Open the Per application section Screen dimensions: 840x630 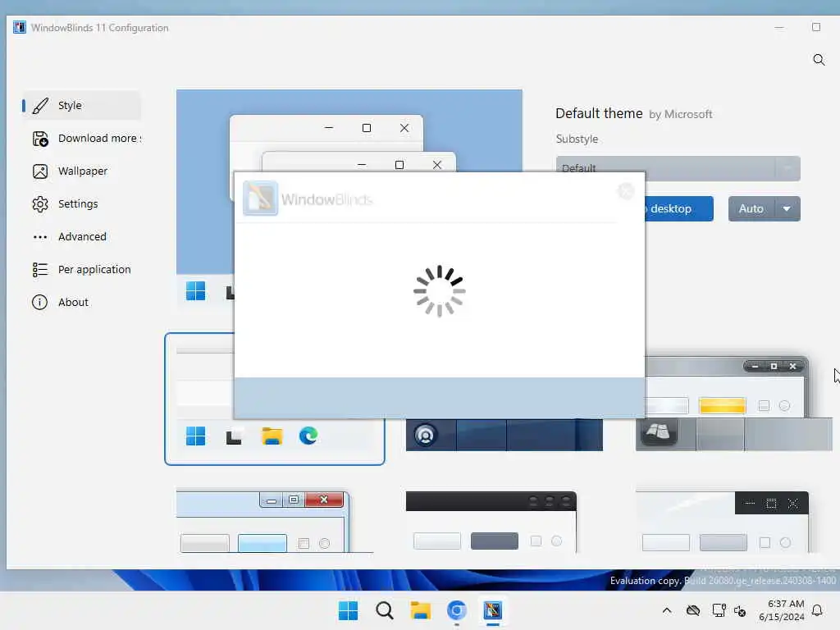pyautogui.click(x=81, y=269)
